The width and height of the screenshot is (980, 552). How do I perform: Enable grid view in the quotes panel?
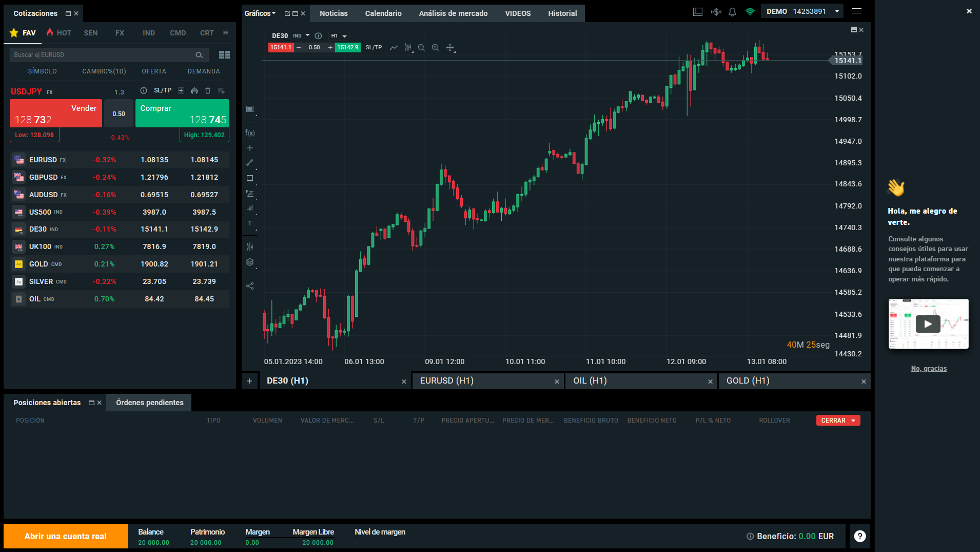tap(224, 54)
